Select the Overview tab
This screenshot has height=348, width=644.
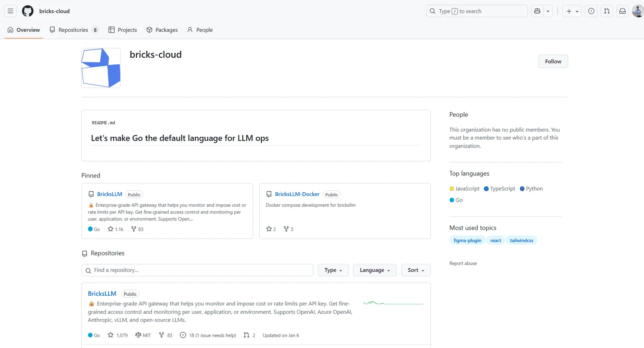[x=24, y=30]
